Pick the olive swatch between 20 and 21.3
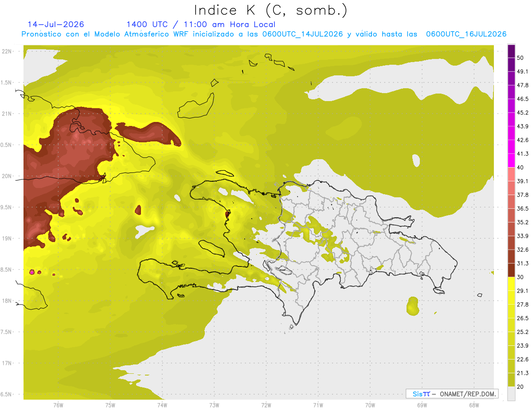 (x=511, y=380)
